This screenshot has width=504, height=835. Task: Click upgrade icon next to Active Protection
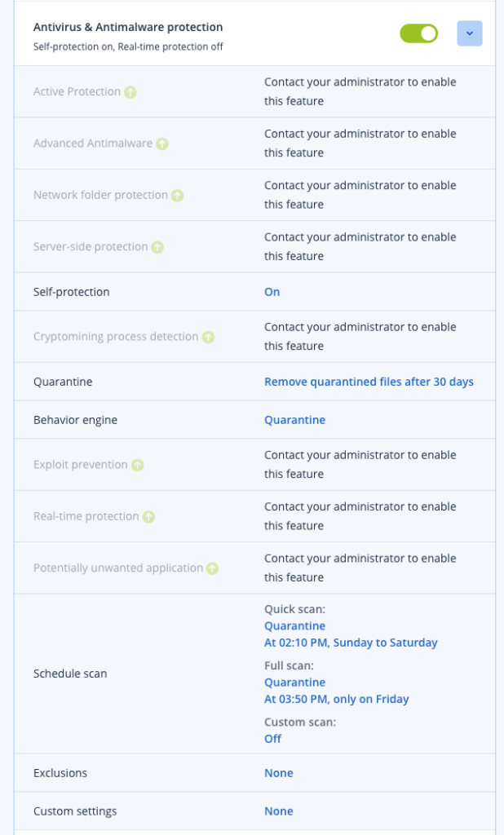(x=130, y=91)
